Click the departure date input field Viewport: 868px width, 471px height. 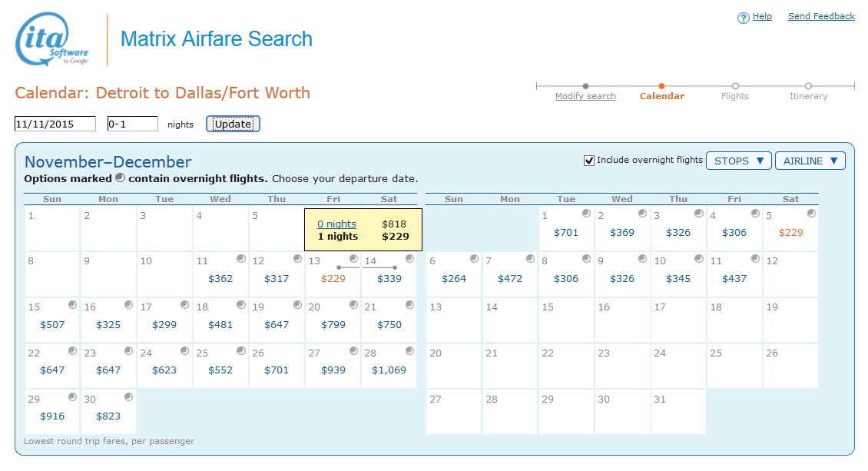(x=55, y=124)
